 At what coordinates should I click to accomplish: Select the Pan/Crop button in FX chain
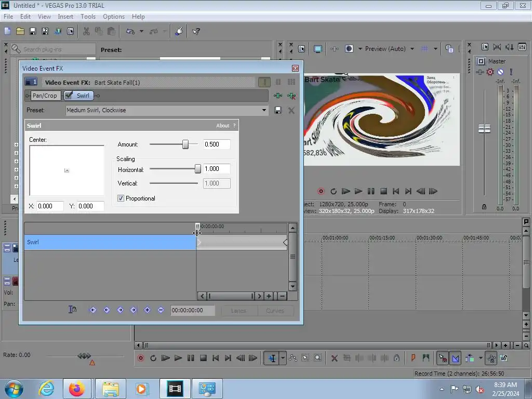(x=45, y=96)
